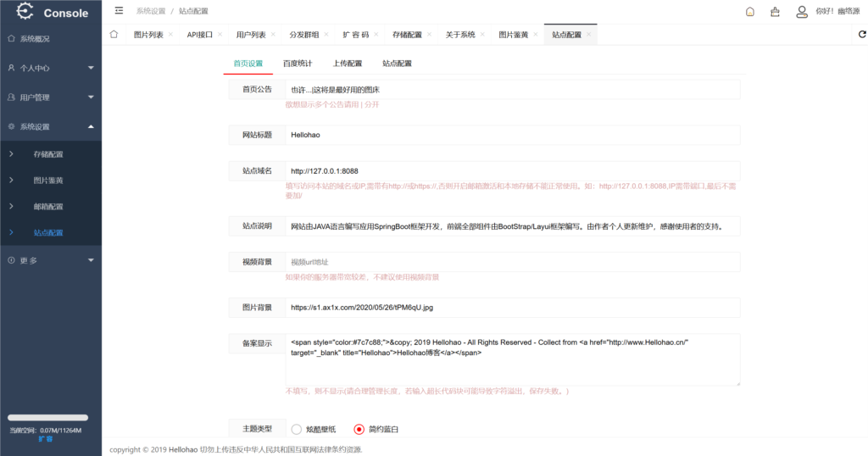The height and width of the screenshot is (456, 868).
Task: Close the 图片列表 tab
Action: click(x=170, y=34)
